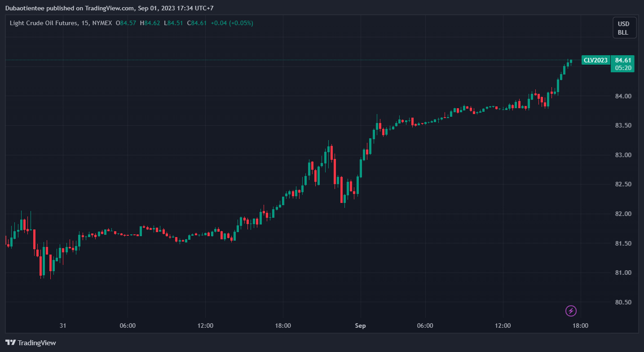
Task: Select the L84.51 low value in legend
Action: 173,23
